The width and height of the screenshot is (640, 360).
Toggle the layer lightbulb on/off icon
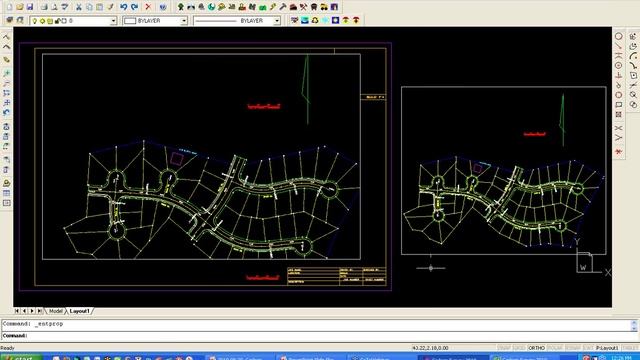35,21
